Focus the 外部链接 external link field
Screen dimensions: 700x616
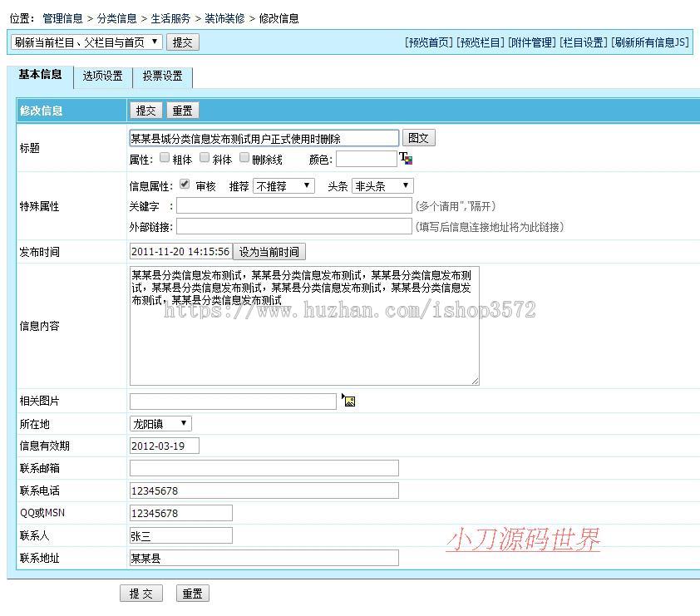tap(294, 226)
